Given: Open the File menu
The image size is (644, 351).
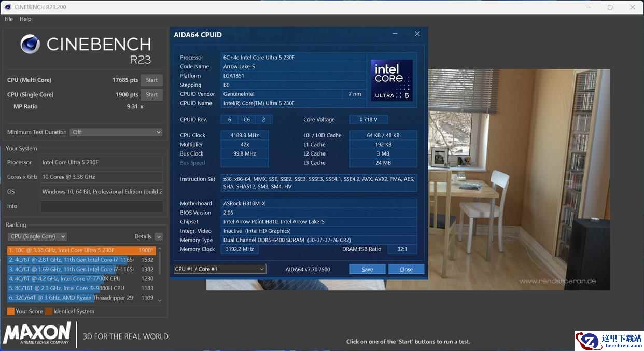Looking at the screenshot, I should pos(9,19).
